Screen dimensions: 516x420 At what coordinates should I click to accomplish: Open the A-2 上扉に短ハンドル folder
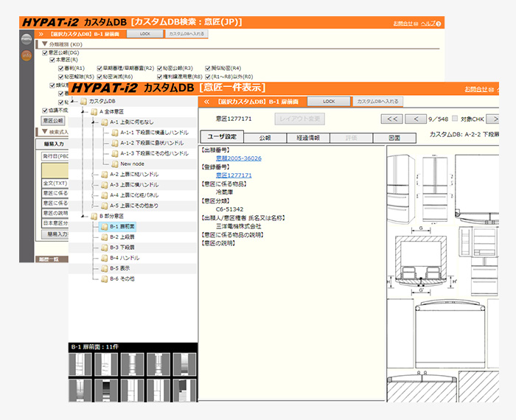click(x=104, y=174)
